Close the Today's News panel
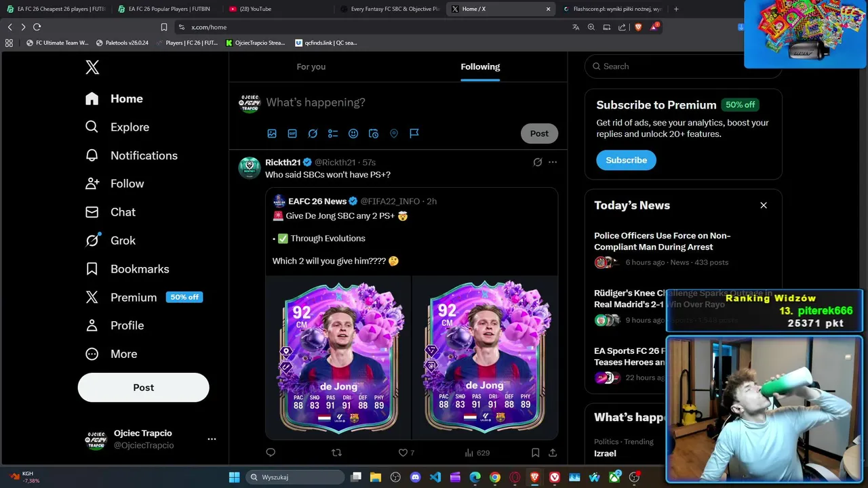 pos(764,205)
